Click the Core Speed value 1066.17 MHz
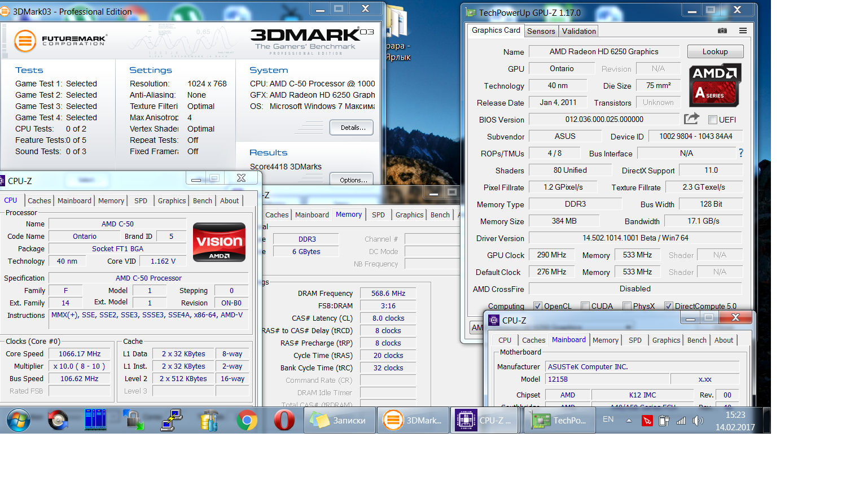 click(x=80, y=354)
